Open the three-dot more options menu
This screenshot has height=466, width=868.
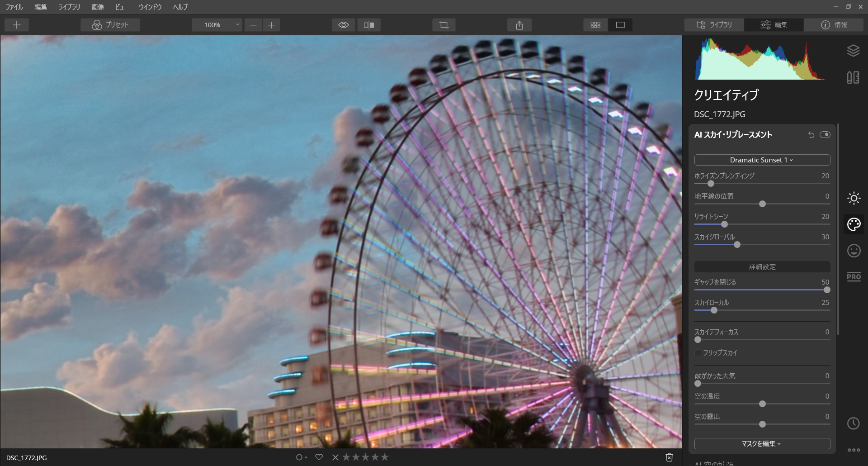pos(854,450)
